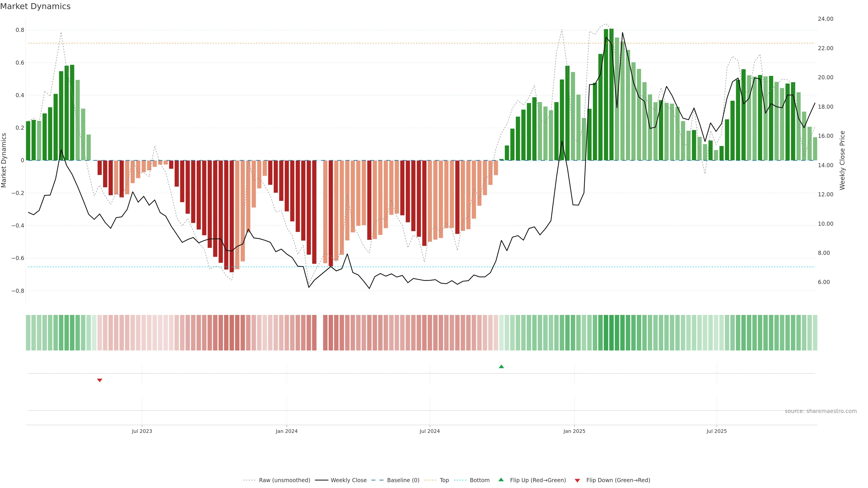Click the green Flip Up triangle marker
This screenshot has height=488, width=868.
click(501, 366)
